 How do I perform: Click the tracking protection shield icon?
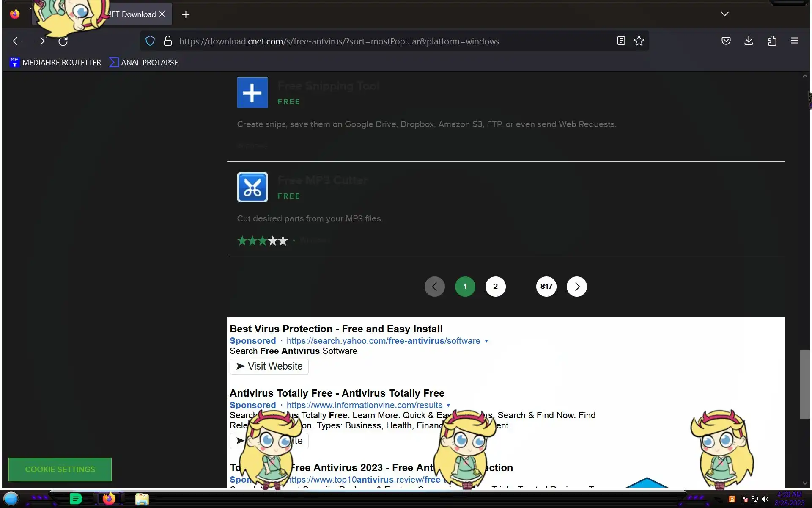tap(150, 41)
